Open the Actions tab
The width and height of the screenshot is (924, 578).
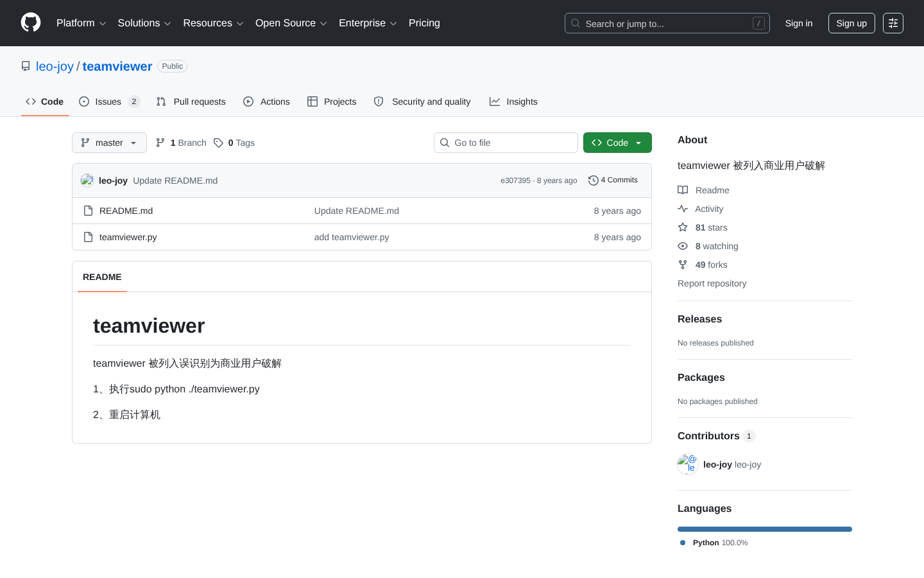pyautogui.click(x=267, y=101)
